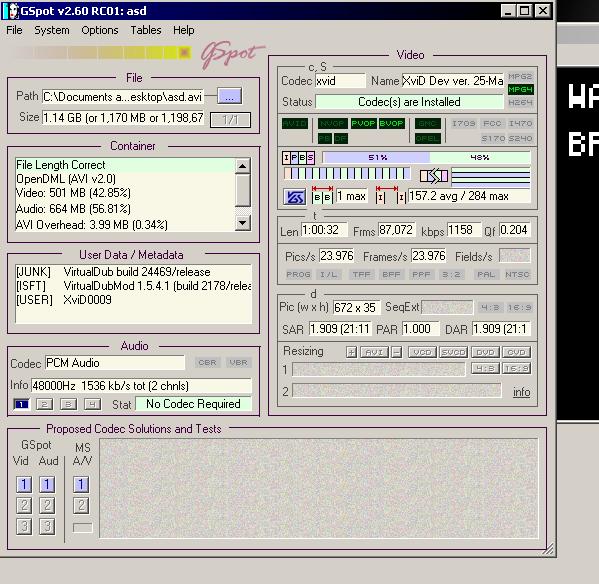Click the TFF field order indicator
Viewport: 599px width, 584px height.
click(x=361, y=274)
